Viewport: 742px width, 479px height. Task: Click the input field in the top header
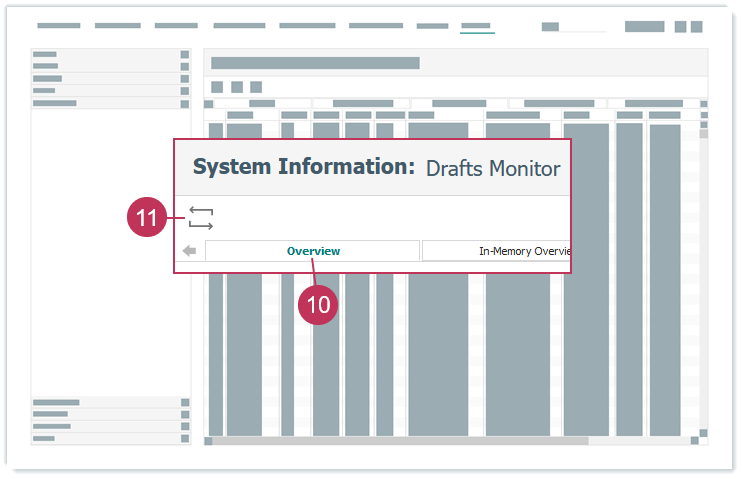[x=574, y=27]
